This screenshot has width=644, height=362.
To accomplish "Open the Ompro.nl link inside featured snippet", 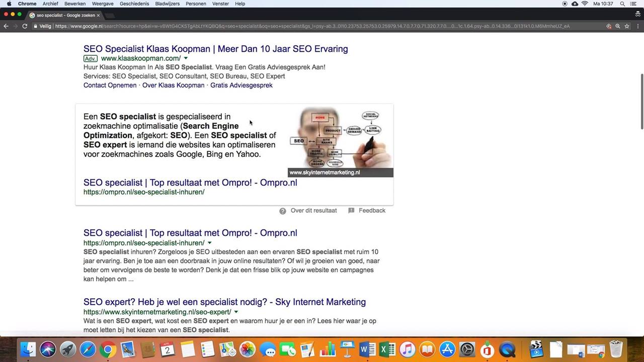I will point(190,183).
